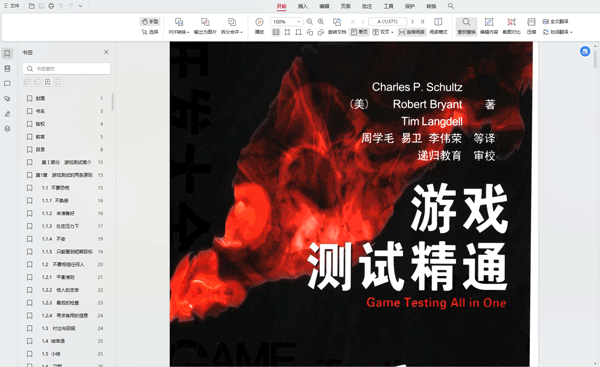
Task: Switch to the 工具 tab
Action: [388, 6]
